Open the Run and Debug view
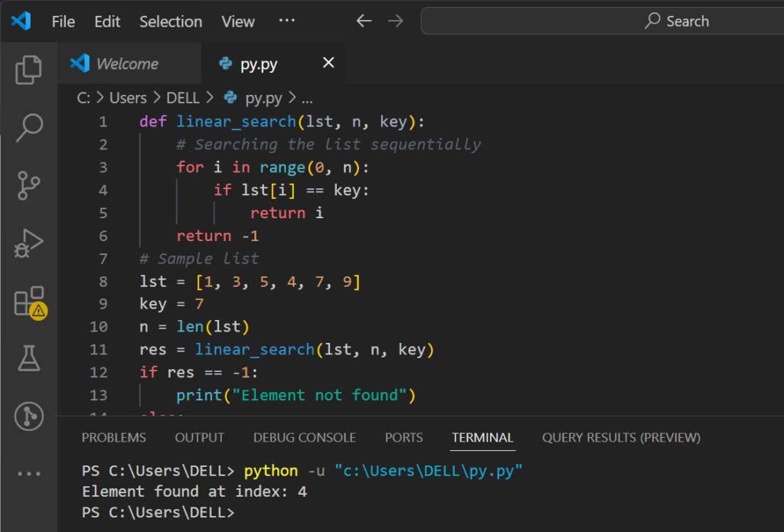784x532 pixels. coord(28,243)
